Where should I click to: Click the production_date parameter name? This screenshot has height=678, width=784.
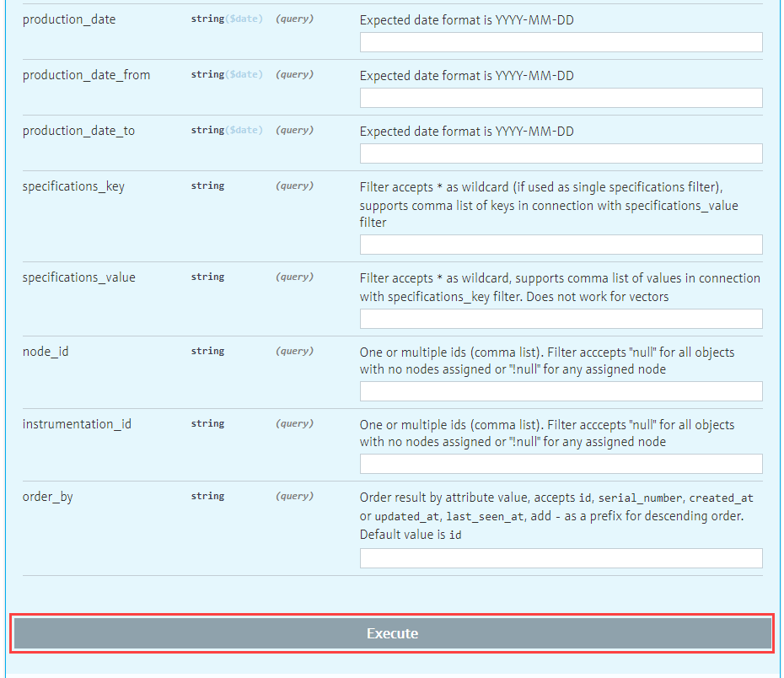(x=69, y=19)
